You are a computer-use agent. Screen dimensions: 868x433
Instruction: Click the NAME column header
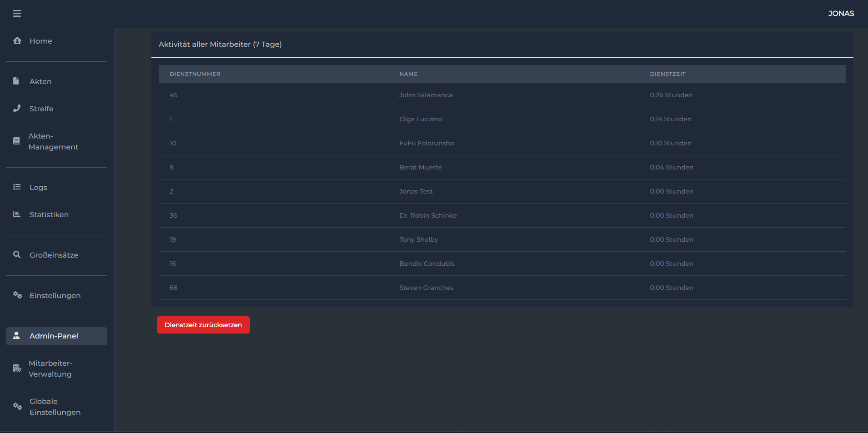click(x=408, y=74)
